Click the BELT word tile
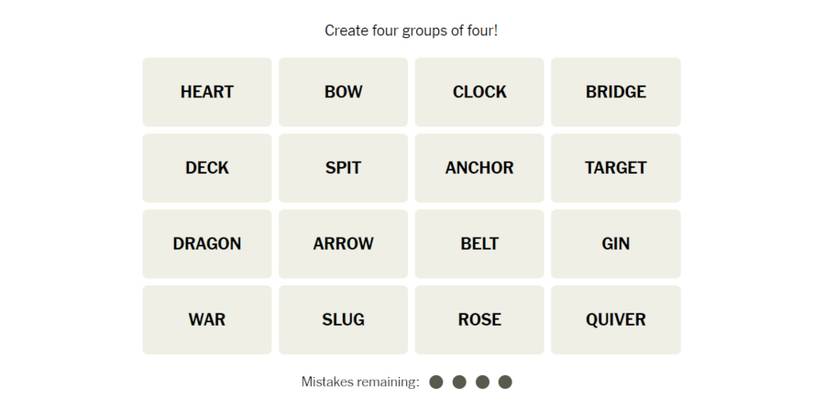Image resolution: width=825 pixels, height=413 pixels. [479, 244]
